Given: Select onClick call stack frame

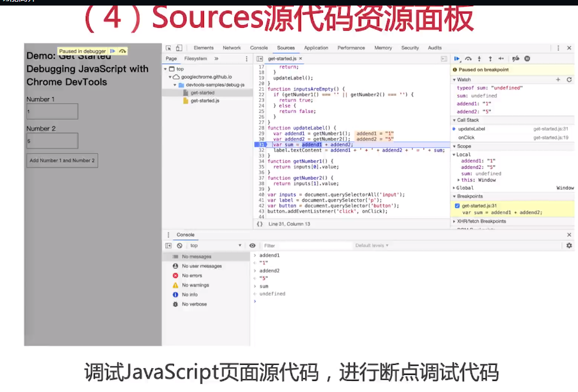Looking at the screenshot, I should pos(513,137).
